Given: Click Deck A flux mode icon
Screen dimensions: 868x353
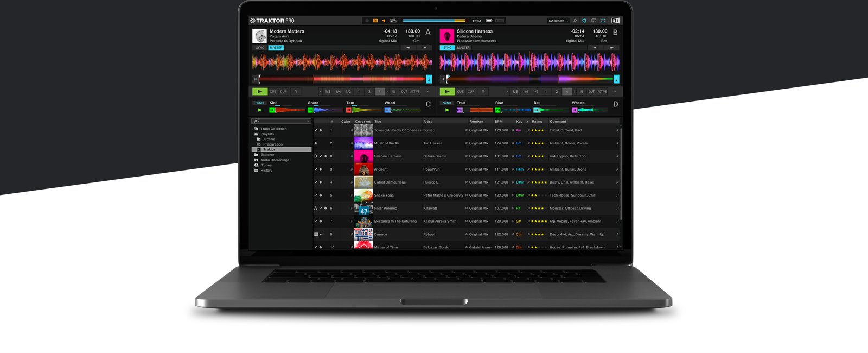Looking at the screenshot, I should point(296,92).
